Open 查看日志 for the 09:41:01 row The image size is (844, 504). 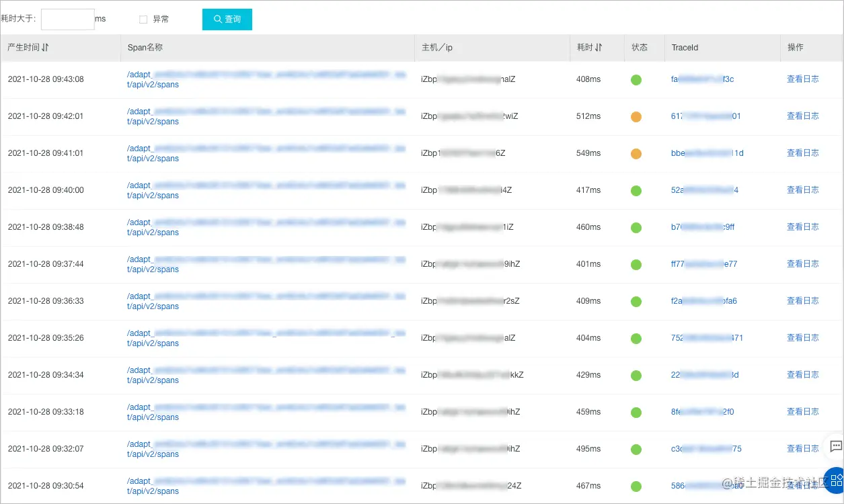(803, 153)
